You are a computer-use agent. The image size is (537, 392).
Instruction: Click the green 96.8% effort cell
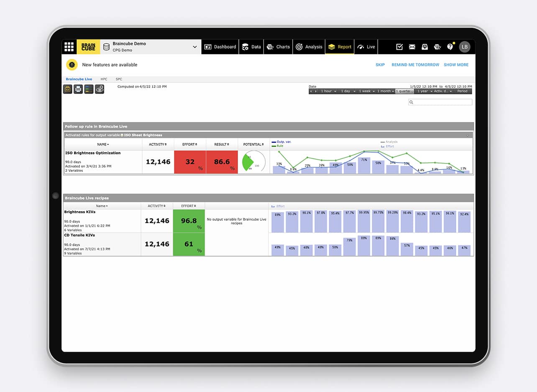(189, 221)
